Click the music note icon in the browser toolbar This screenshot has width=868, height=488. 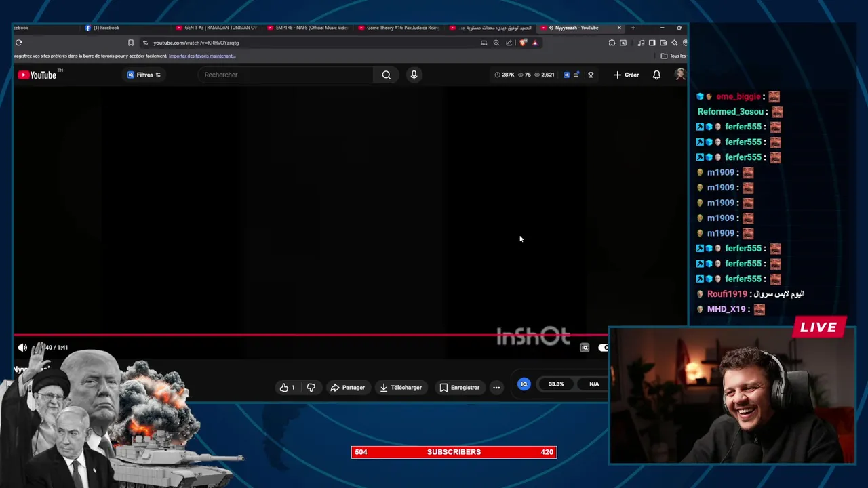pos(641,43)
